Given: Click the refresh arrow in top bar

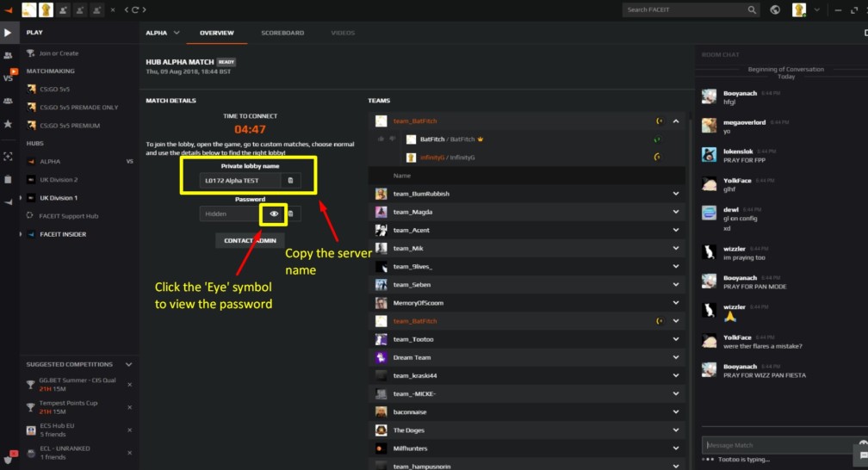Looking at the screenshot, I should [134, 9].
